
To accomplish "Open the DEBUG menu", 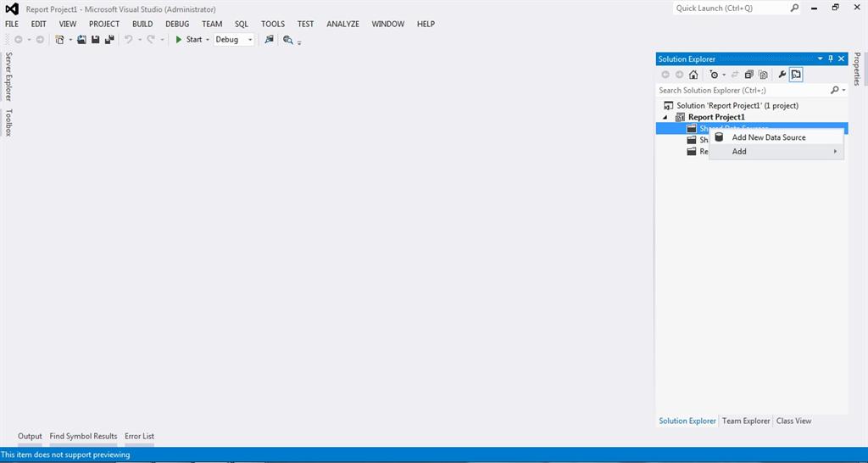I will pyautogui.click(x=177, y=25).
